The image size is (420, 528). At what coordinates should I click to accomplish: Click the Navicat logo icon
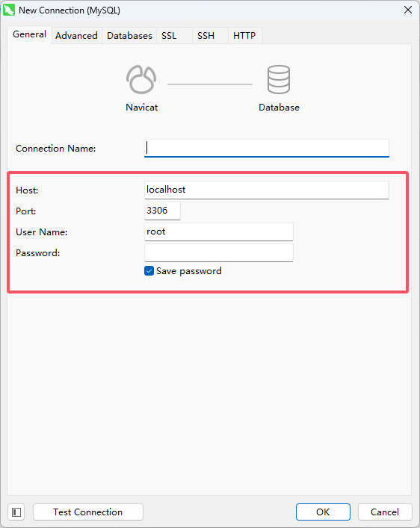141,79
